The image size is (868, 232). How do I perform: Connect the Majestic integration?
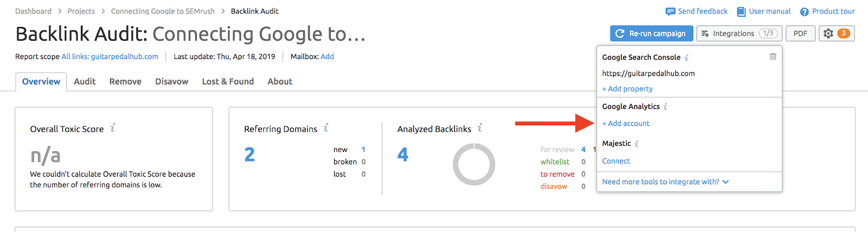pos(616,161)
